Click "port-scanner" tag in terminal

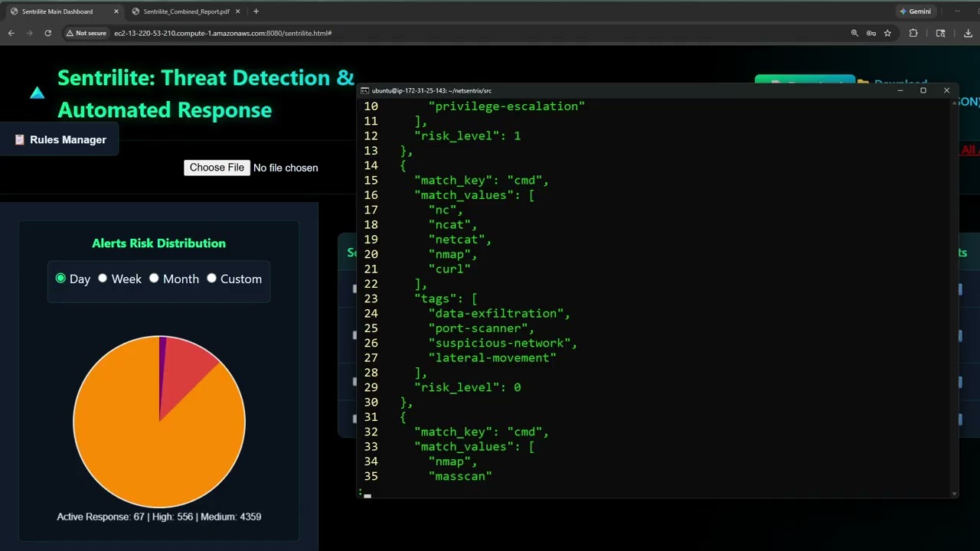(482, 328)
